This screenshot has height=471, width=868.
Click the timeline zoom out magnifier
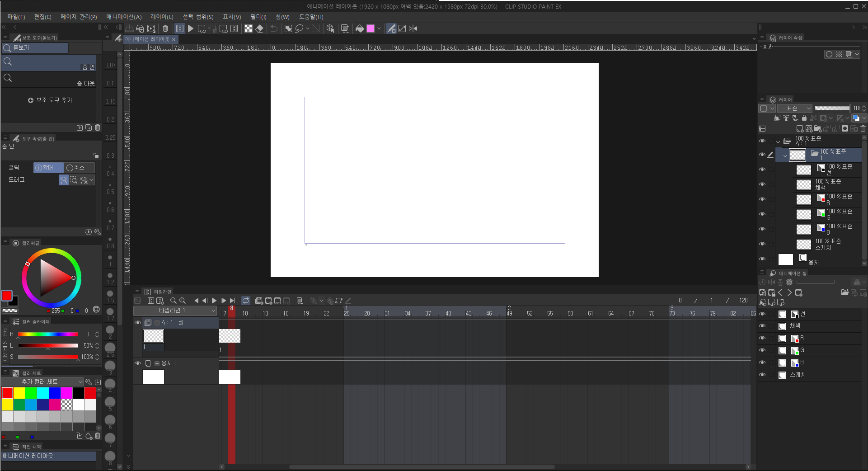(173, 301)
